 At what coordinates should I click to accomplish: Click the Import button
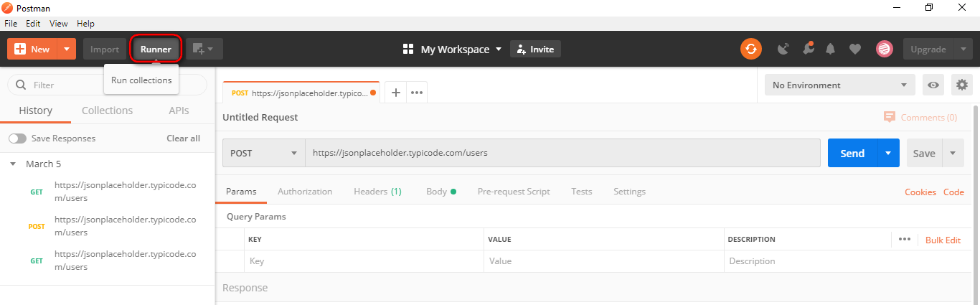coord(105,49)
